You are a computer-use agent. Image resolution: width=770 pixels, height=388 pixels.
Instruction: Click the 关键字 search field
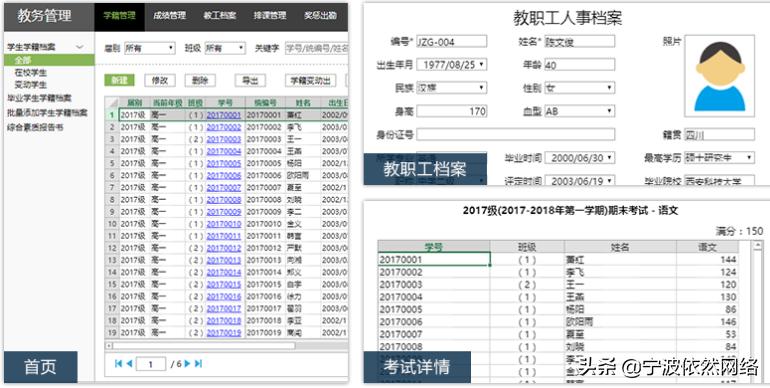click(316, 48)
